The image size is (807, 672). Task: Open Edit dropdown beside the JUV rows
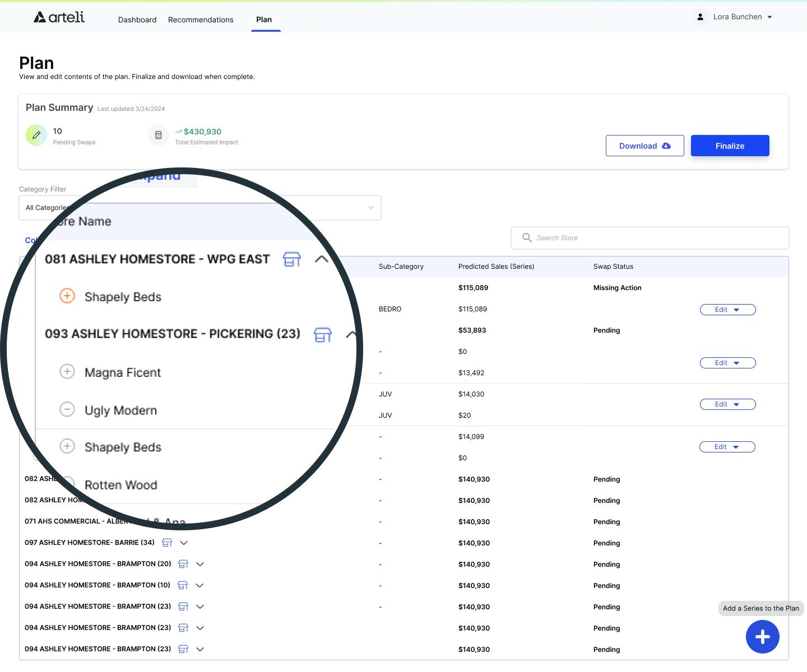click(727, 404)
